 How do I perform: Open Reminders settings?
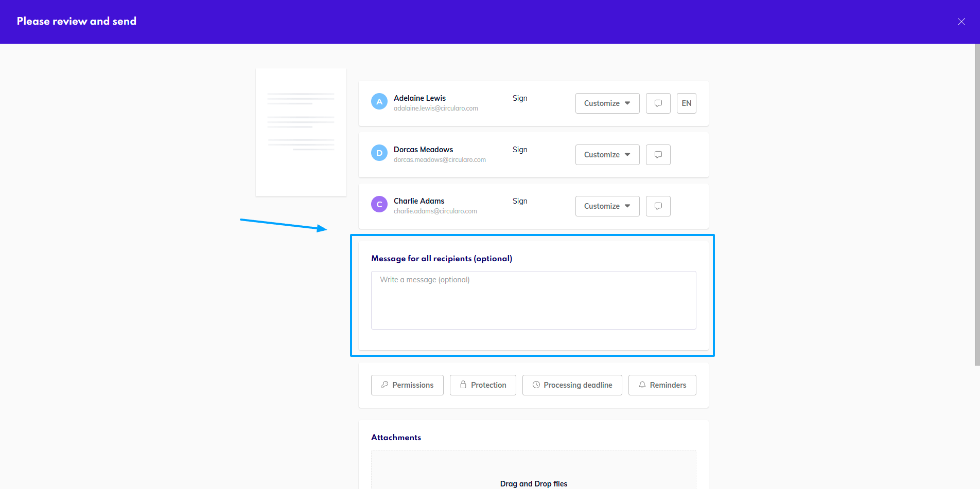pyautogui.click(x=662, y=385)
